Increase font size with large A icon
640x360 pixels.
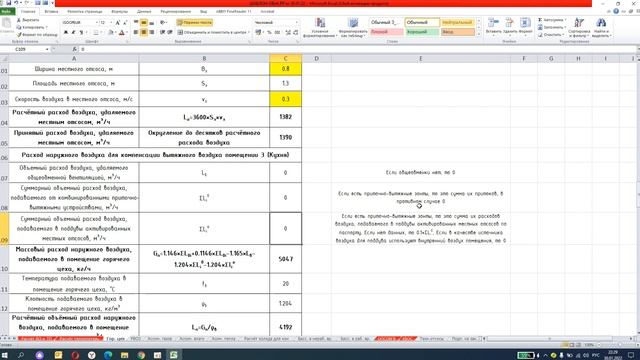[118, 23]
